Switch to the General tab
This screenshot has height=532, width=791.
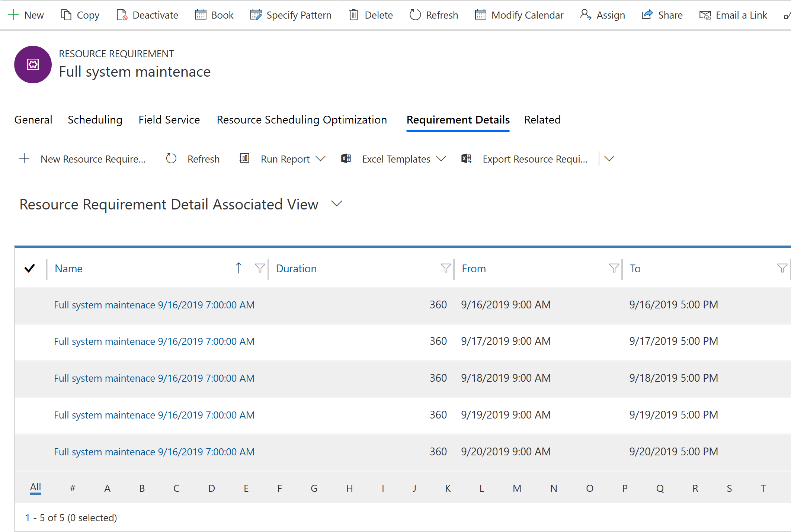coord(33,119)
